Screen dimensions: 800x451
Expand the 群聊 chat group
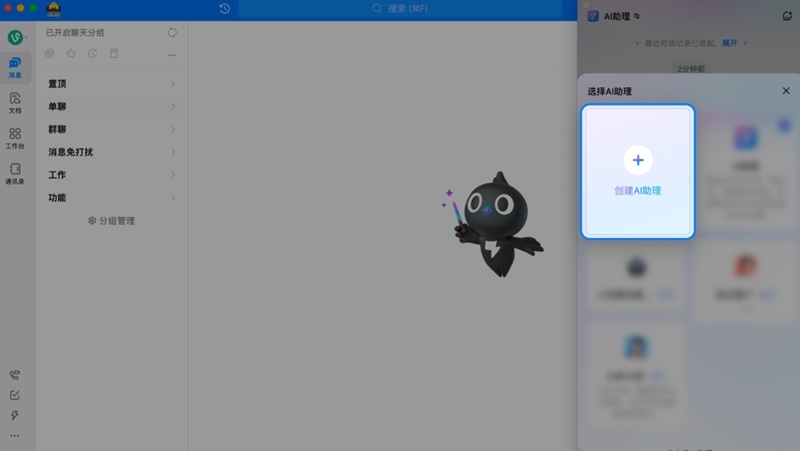[x=111, y=130]
